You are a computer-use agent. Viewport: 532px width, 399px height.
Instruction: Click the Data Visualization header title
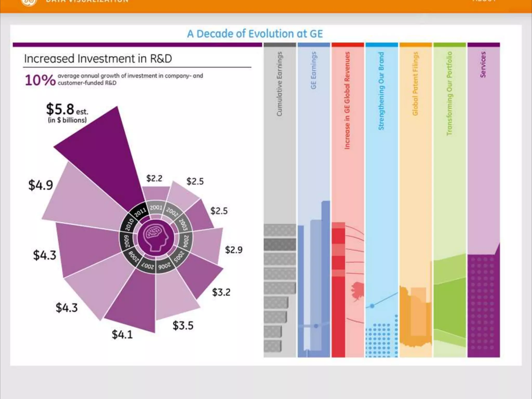tap(87, 2)
